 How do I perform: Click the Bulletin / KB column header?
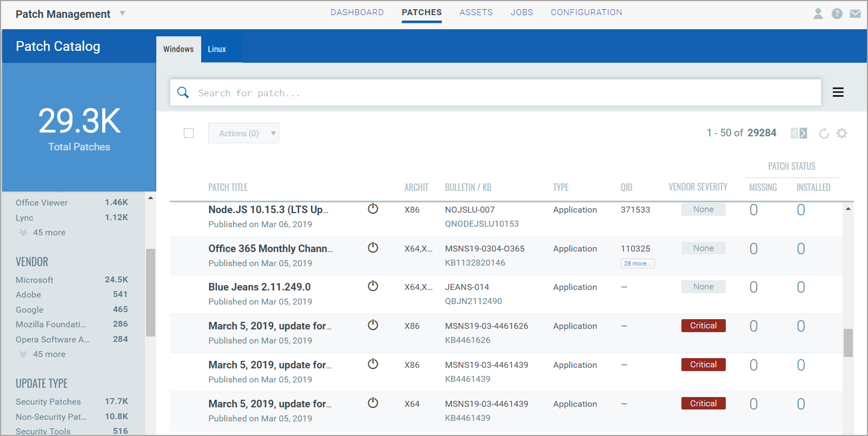coord(468,187)
